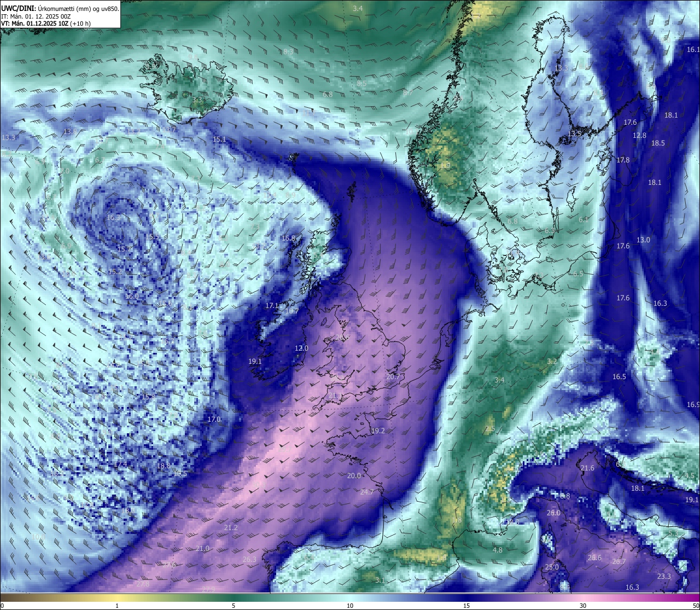
Task: Click the 8.7 value label
Action: (x=408, y=94)
